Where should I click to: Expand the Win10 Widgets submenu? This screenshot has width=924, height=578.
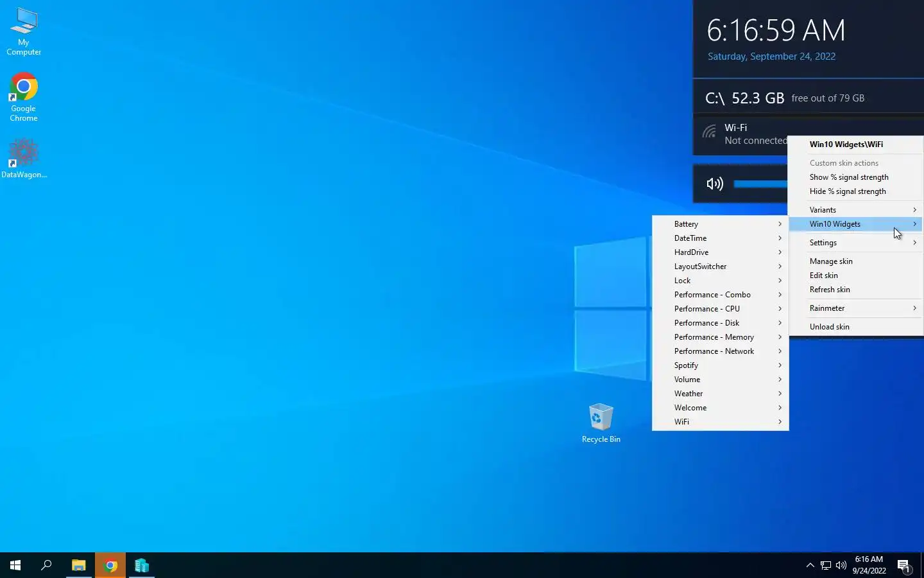coord(856,224)
